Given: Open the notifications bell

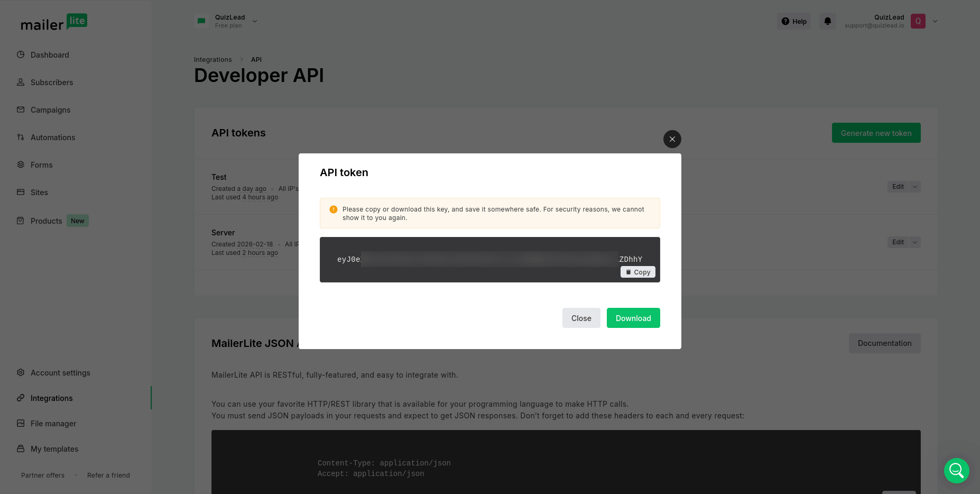Looking at the screenshot, I should click(827, 21).
